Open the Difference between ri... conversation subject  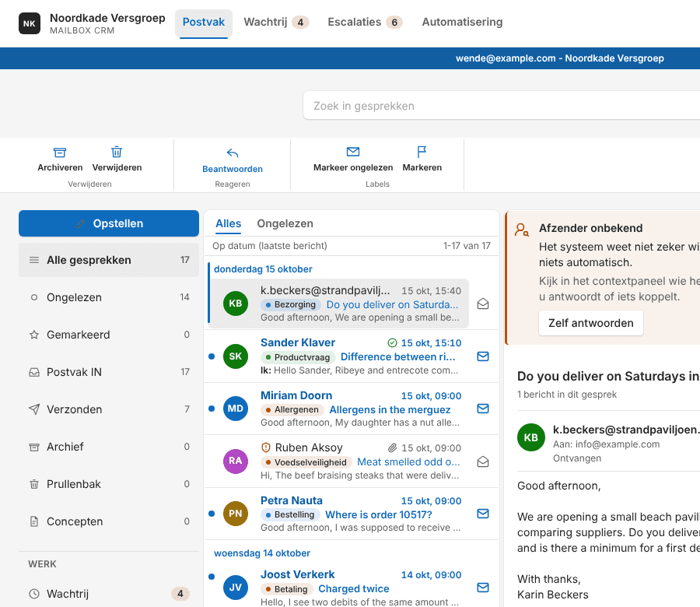(397, 357)
